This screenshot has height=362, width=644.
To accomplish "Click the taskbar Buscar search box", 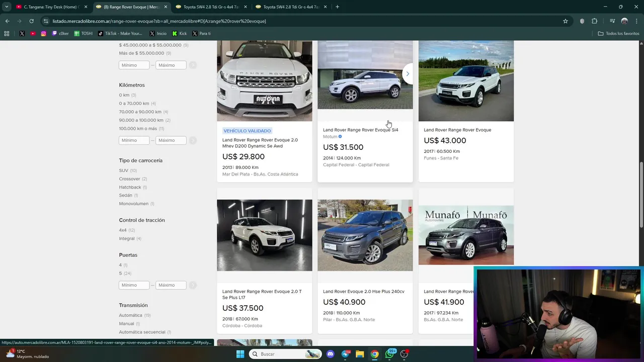I will [x=285, y=354].
